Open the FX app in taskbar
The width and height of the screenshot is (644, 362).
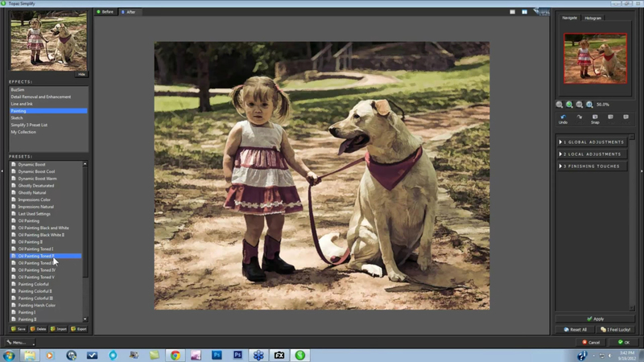tap(279, 355)
